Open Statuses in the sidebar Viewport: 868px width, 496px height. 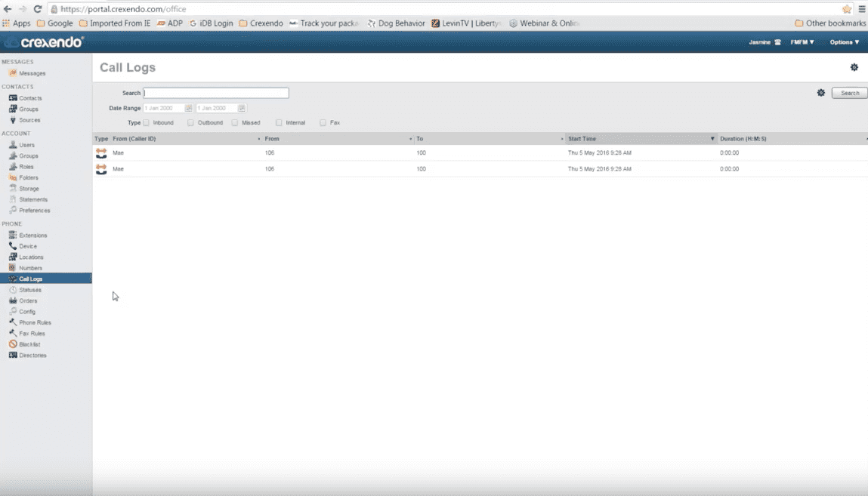[30, 290]
